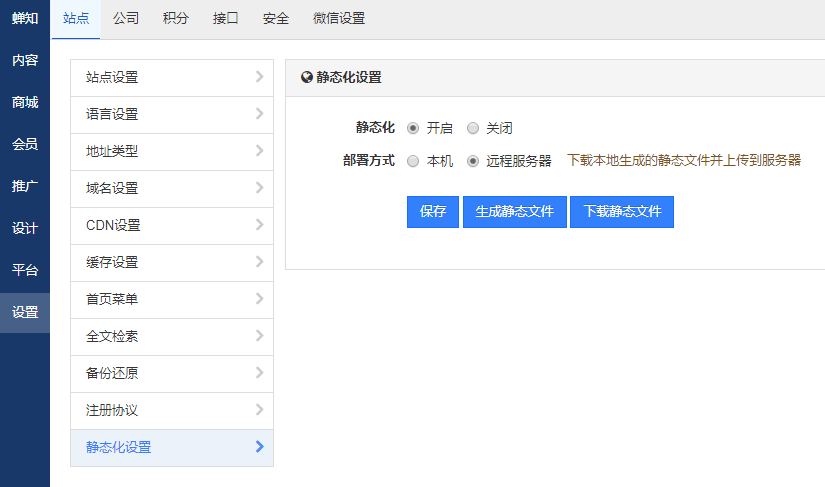825x487 pixels.
Task: Click the 下载静态文件 button
Action: tap(622, 212)
